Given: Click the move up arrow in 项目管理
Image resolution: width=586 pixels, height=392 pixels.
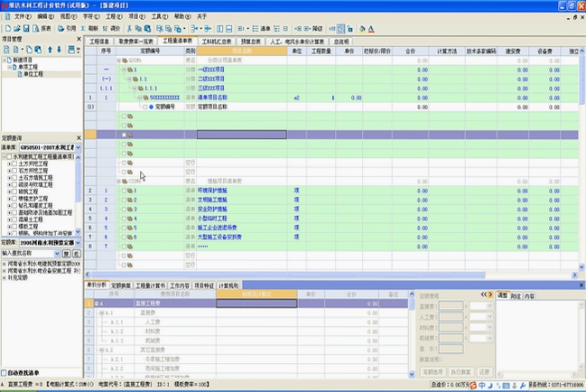Looking at the screenshot, I should [x=50, y=50].
